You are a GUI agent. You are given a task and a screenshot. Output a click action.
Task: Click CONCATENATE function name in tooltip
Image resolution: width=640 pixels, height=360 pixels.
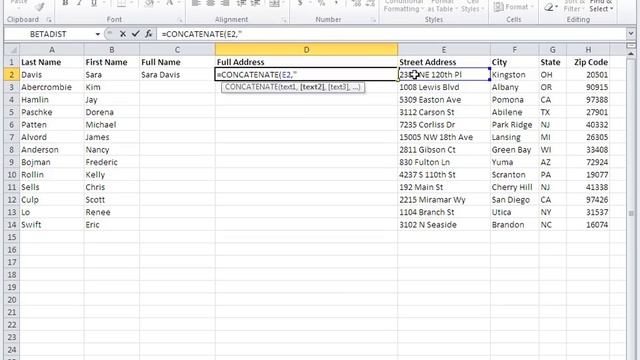[x=251, y=87]
